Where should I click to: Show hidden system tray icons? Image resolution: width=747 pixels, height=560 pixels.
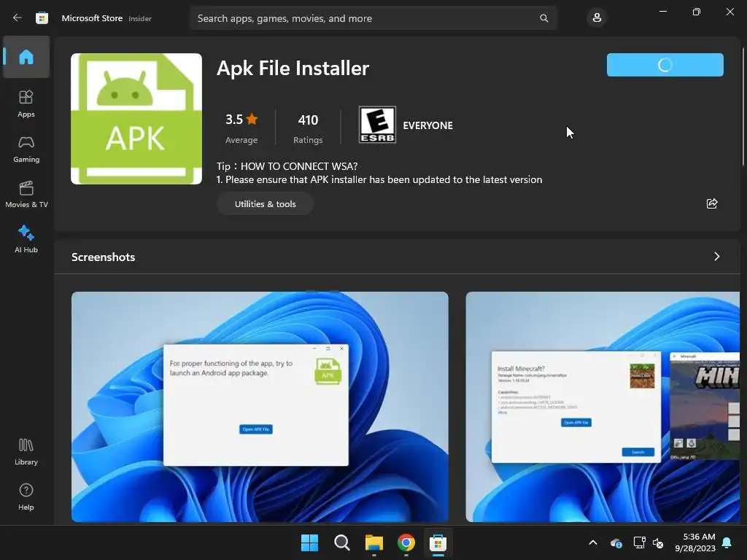click(593, 542)
